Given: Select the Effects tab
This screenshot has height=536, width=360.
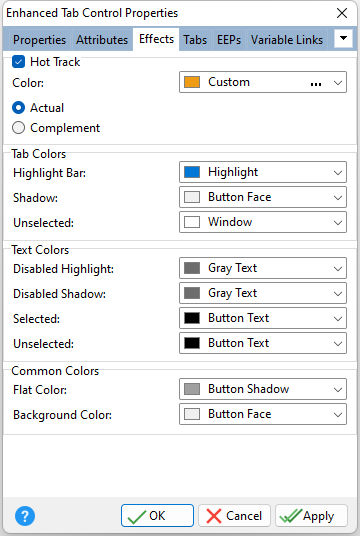Looking at the screenshot, I should pos(156,39).
